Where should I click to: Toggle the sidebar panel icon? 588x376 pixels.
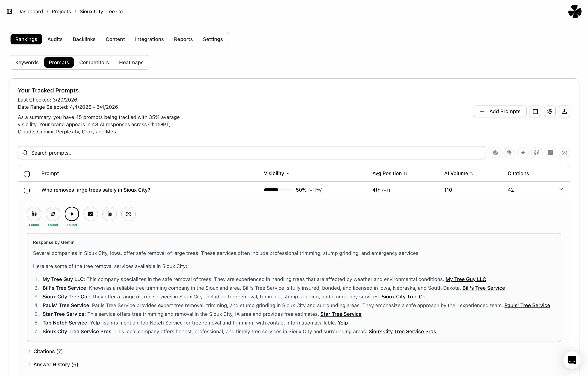(10, 11)
